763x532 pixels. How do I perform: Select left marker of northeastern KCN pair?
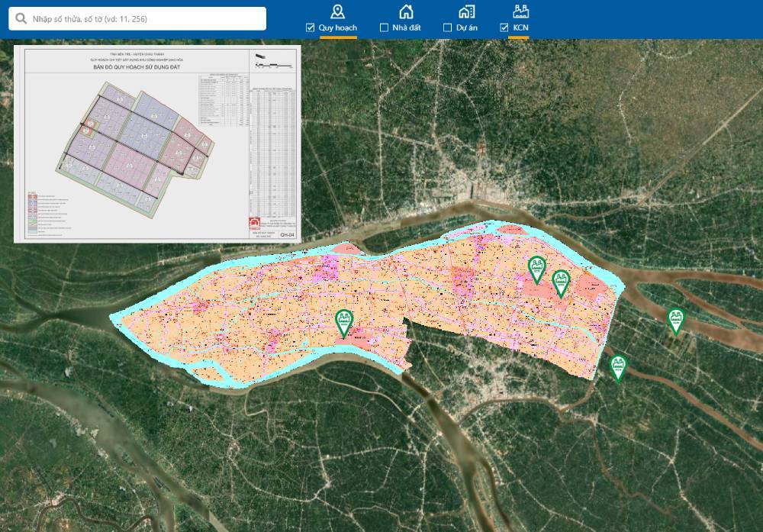click(537, 269)
